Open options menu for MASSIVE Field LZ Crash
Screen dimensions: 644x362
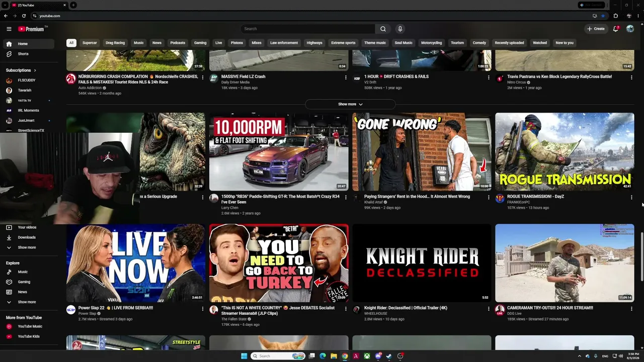pos(346,77)
